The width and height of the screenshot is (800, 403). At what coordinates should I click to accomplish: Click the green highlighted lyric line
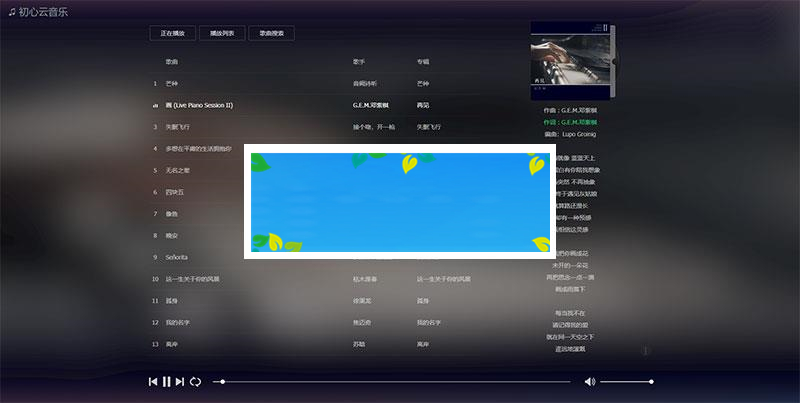pos(570,122)
